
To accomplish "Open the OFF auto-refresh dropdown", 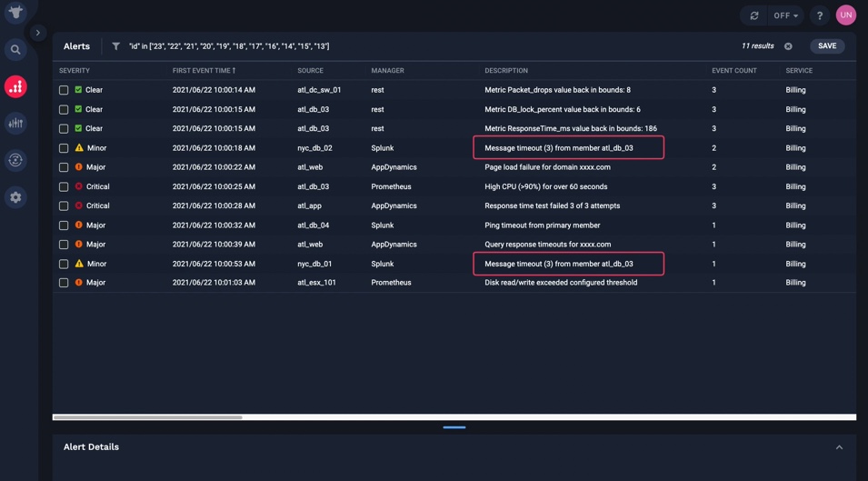I will pos(785,15).
